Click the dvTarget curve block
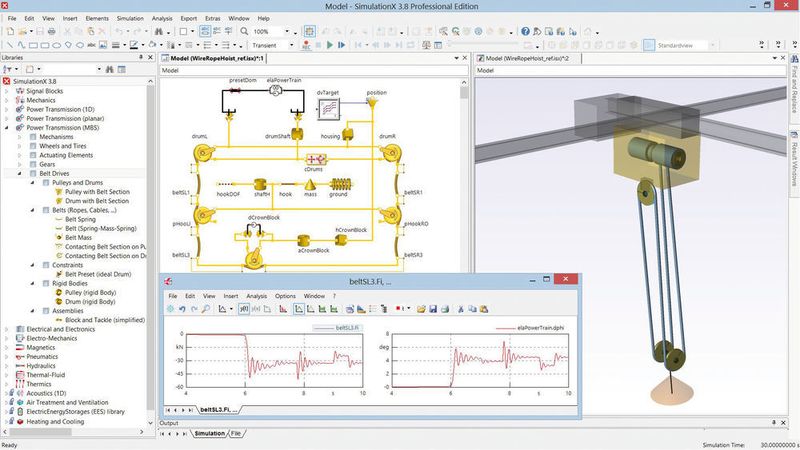This screenshot has height=450, width=800. pyautogui.click(x=329, y=108)
